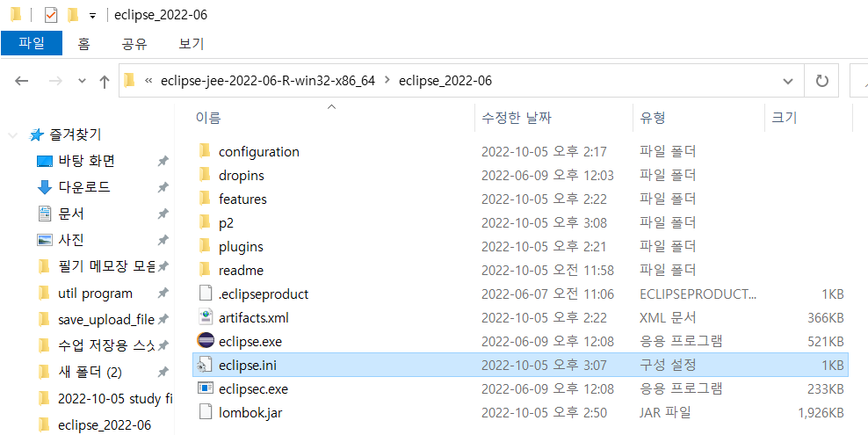This screenshot has height=435, width=868.
Task: Open the quick access toolbar customize dropdown
Action: [92, 16]
